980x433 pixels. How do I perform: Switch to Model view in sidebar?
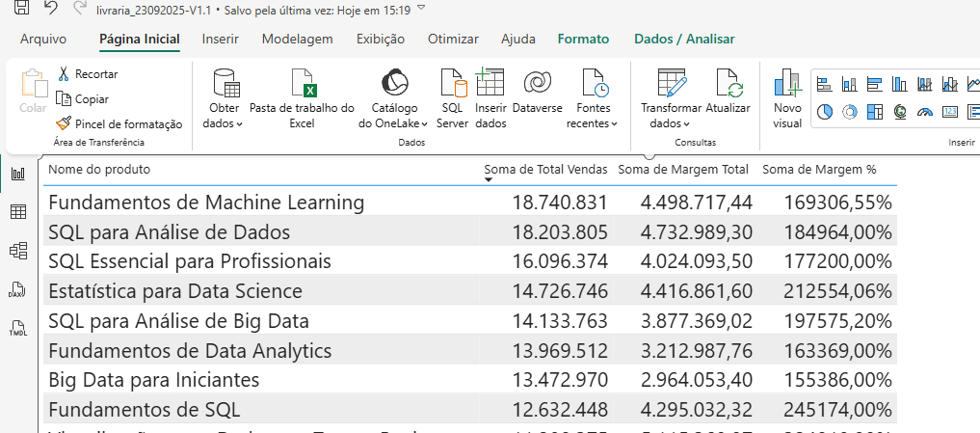click(x=18, y=251)
